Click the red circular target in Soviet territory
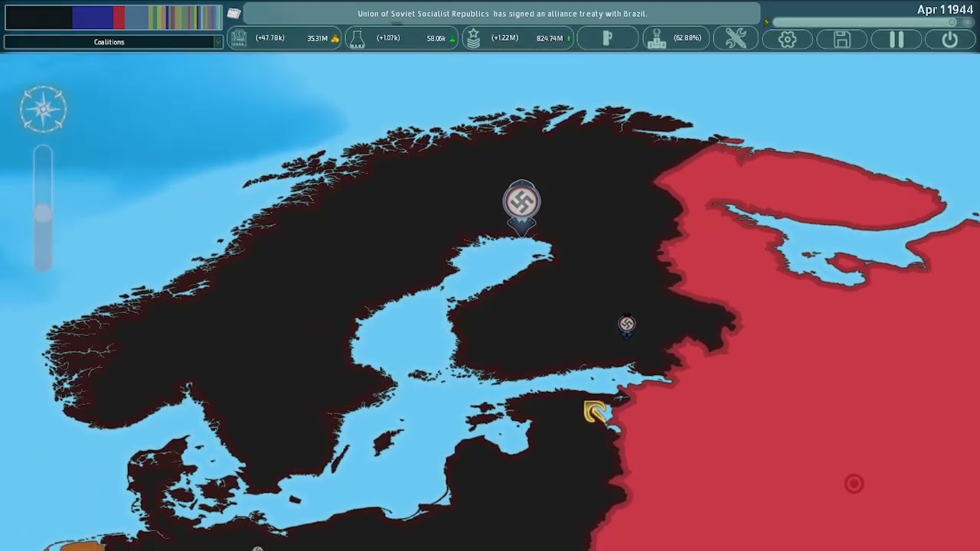 tap(854, 484)
